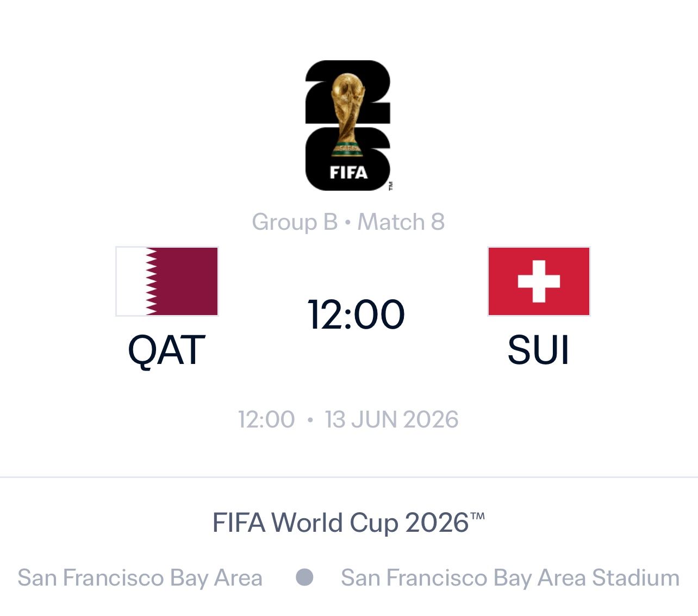
Task: Click the FIFA World Cup 2026 title
Action: 348,523
